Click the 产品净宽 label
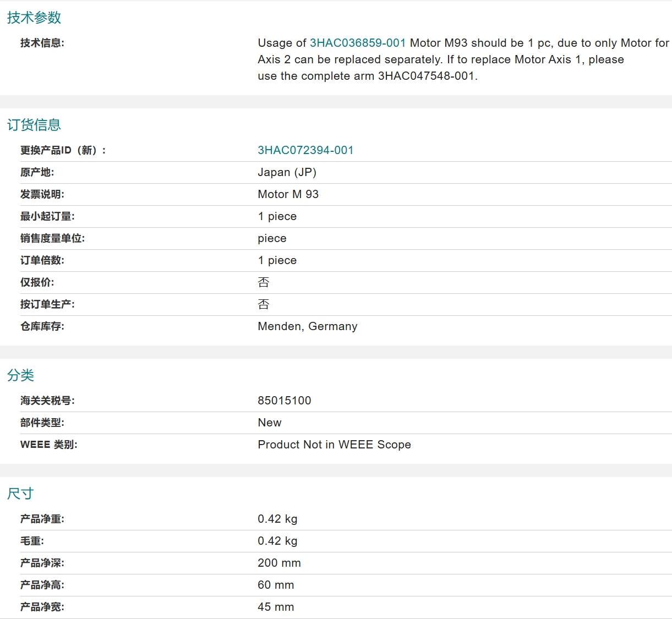This screenshot has height=619, width=672. click(42, 607)
